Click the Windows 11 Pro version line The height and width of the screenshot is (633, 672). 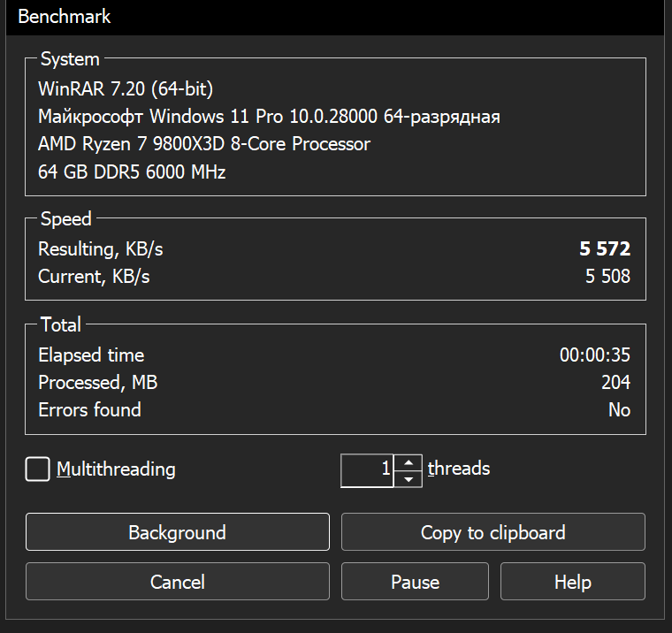(269, 117)
